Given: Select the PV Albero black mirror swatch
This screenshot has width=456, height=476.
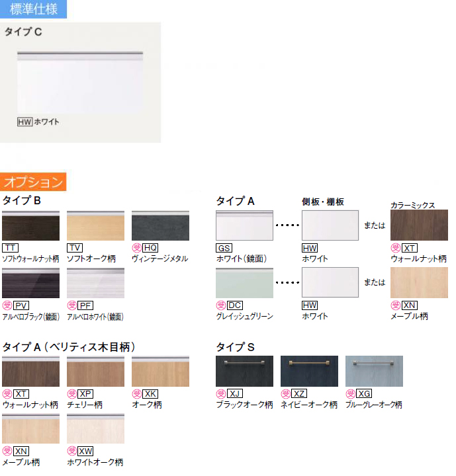Looking at the screenshot, I should 30,283.
